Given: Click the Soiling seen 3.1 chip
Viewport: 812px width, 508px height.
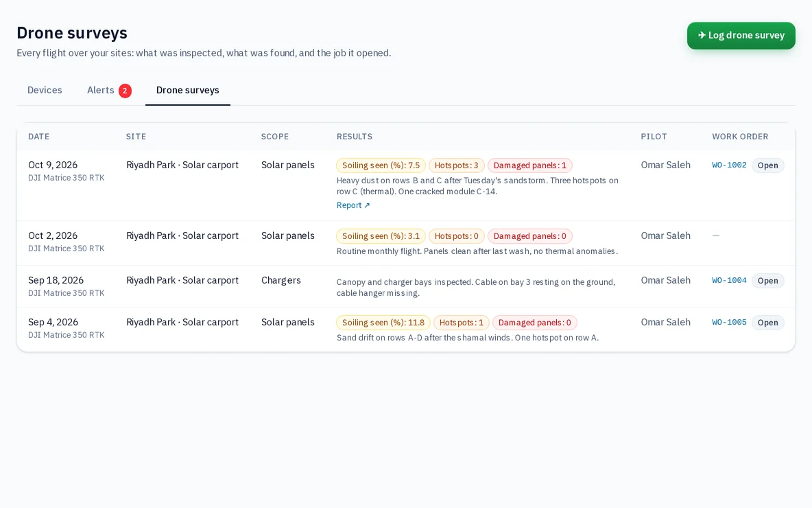Looking at the screenshot, I should click(x=381, y=236).
